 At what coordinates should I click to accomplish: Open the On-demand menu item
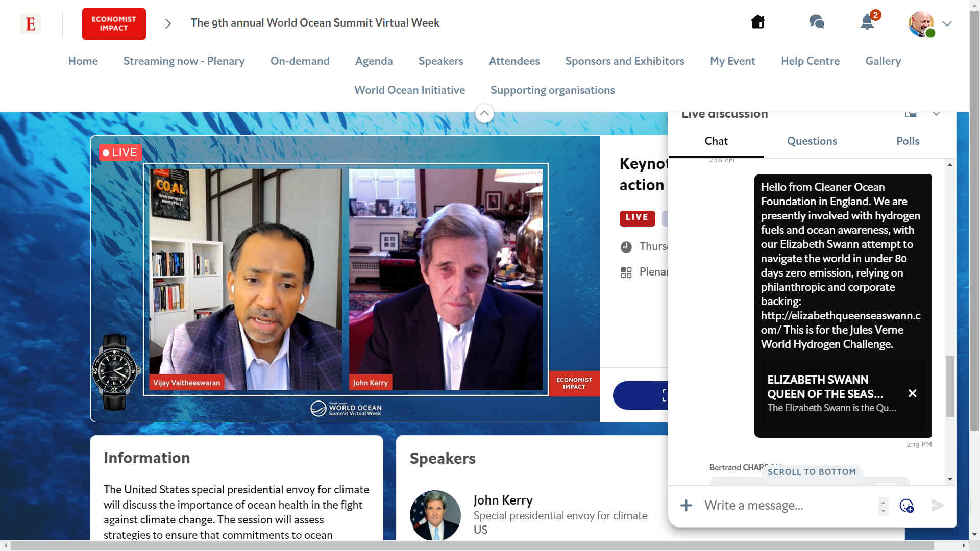click(x=300, y=61)
